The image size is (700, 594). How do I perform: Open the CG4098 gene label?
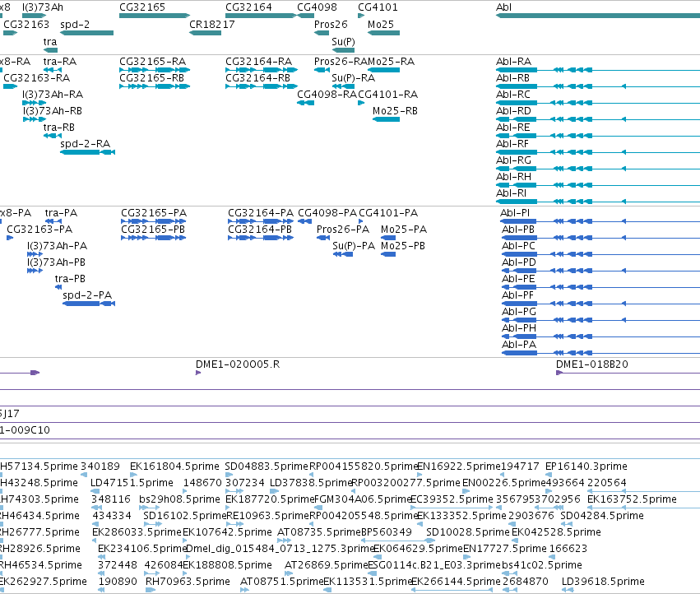(317, 7)
